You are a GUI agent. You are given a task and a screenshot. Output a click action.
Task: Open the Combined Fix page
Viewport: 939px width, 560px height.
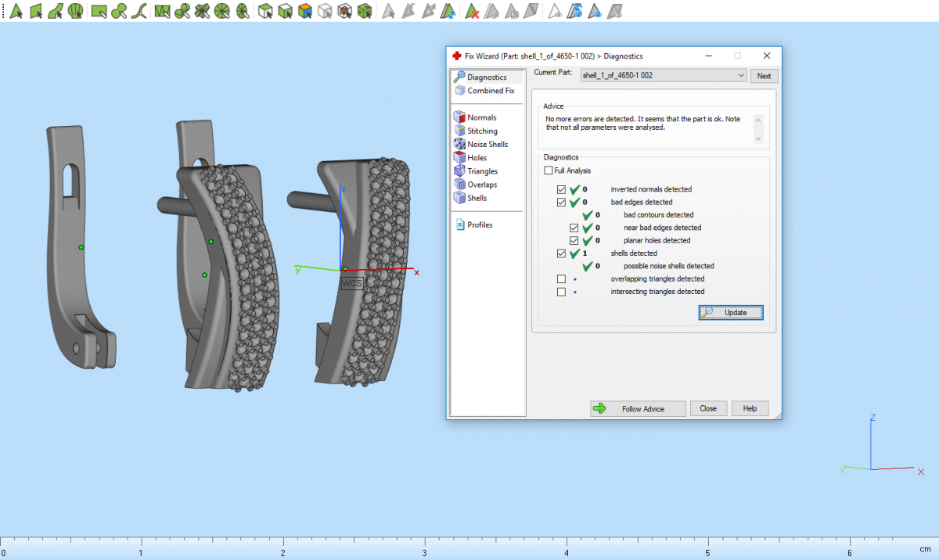[x=490, y=91]
